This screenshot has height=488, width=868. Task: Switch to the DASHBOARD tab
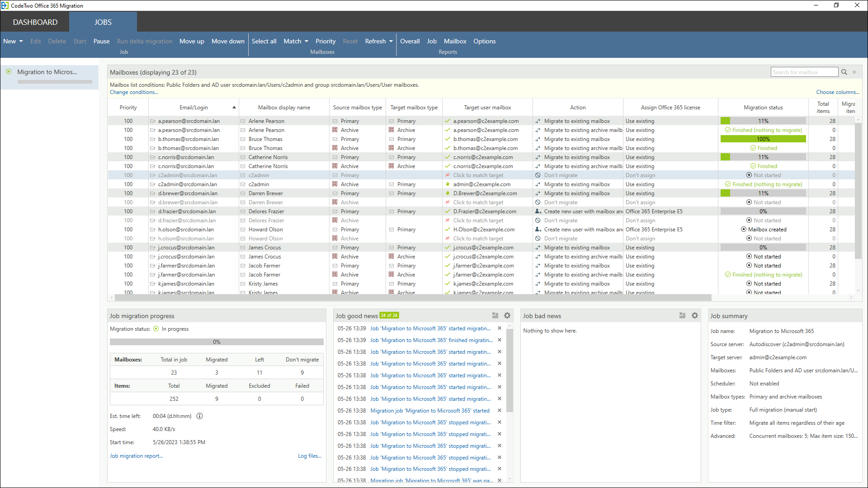click(35, 22)
